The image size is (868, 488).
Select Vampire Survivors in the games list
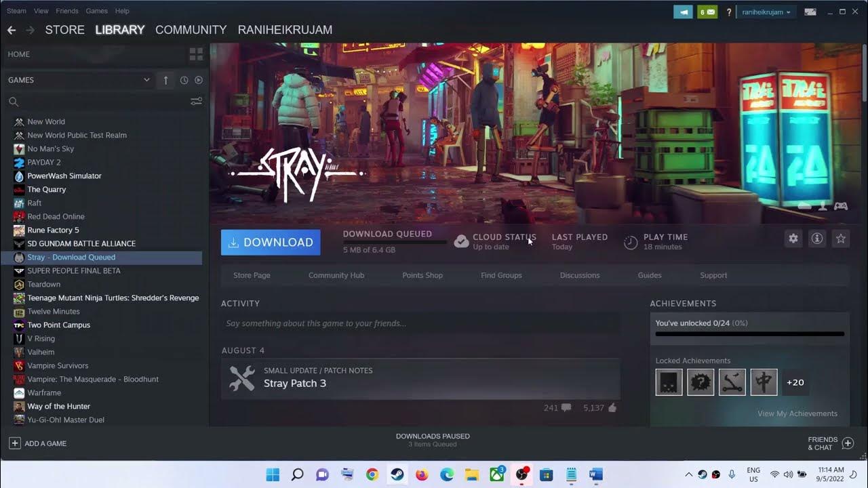58,365
